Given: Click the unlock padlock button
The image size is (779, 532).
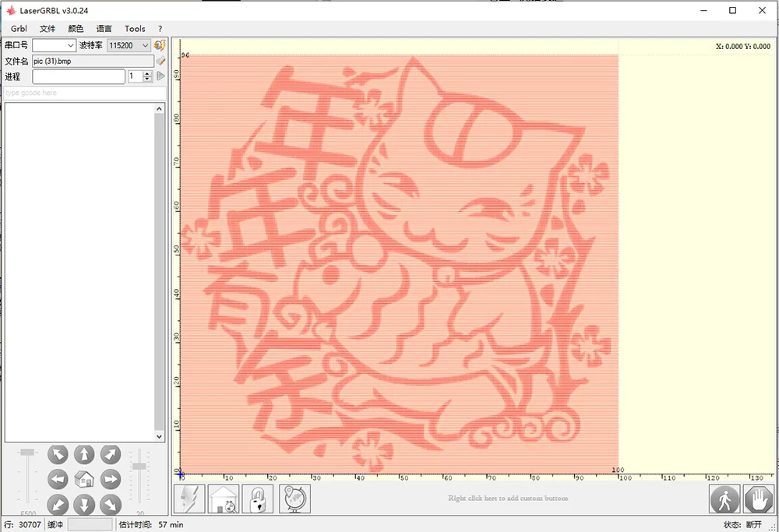Looking at the screenshot, I should pyautogui.click(x=257, y=499).
